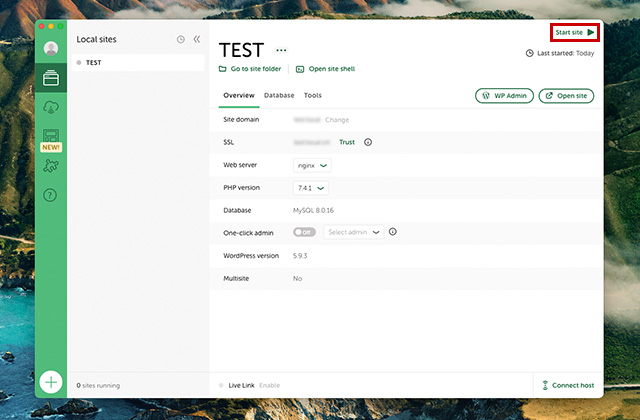
Task: Select the TEST site in list
Action: (x=138, y=62)
